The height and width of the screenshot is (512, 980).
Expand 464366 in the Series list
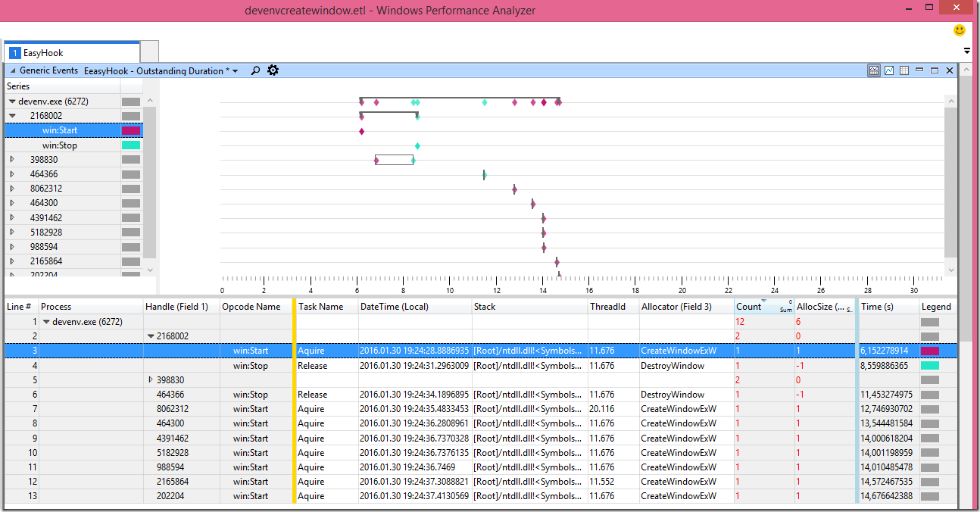12,174
